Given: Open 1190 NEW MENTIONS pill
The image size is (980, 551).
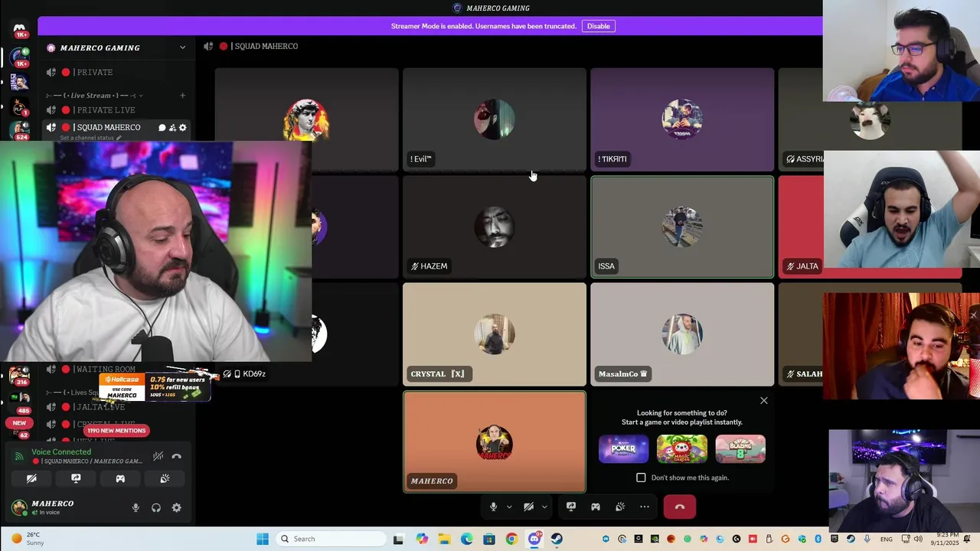Looking at the screenshot, I should point(116,430).
